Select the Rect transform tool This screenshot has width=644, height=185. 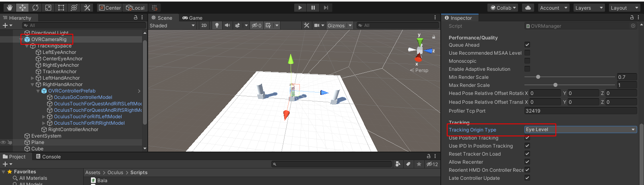(x=61, y=8)
